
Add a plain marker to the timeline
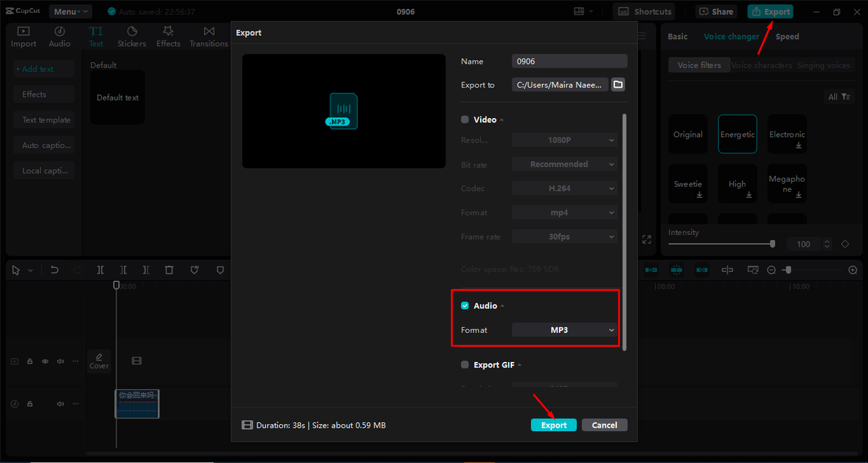click(220, 270)
